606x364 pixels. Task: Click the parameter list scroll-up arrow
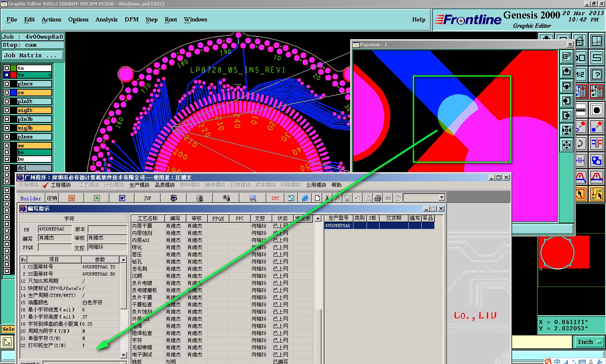click(123, 260)
